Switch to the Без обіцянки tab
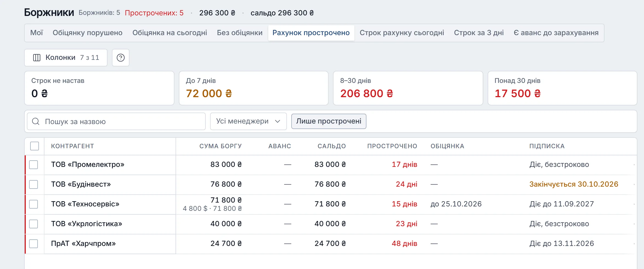The width and height of the screenshot is (644, 269). (240, 33)
